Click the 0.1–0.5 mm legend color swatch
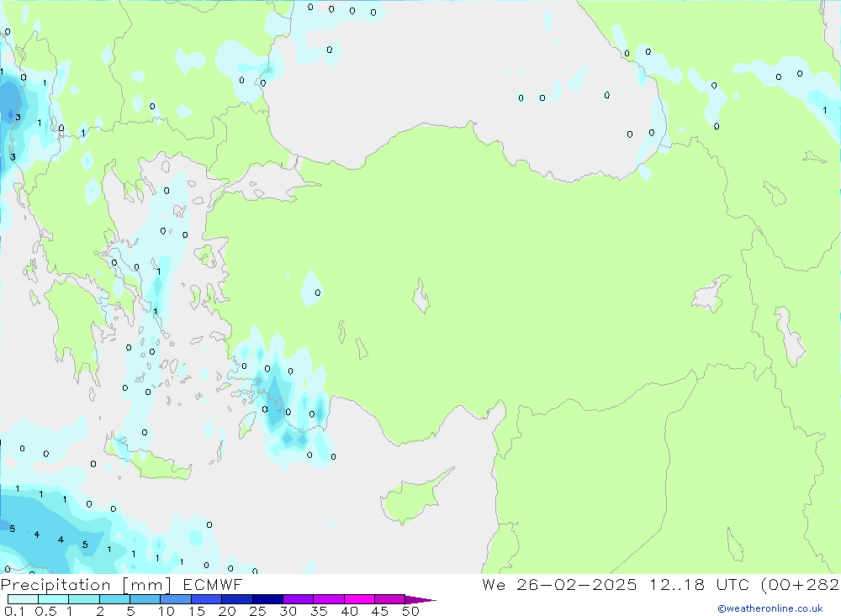Screen dimensions: 841x616 pyautogui.click(x=23, y=599)
